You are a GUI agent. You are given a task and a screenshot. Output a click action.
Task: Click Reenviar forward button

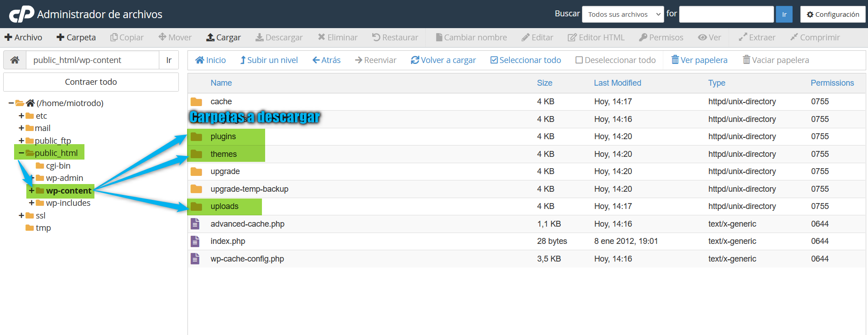click(x=376, y=60)
